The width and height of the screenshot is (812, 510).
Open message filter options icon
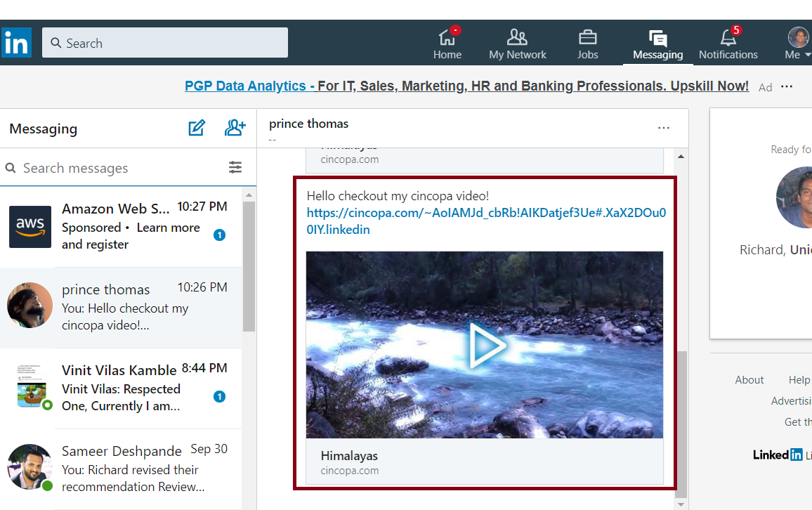pos(235,167)
